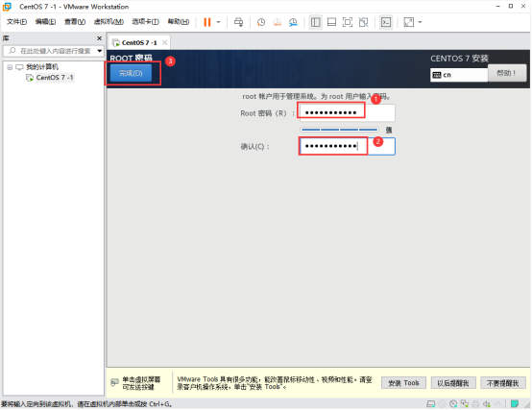Click the 安装 Tools button
The width and height of the screenshot is (532, 410).
click(403, 383)
